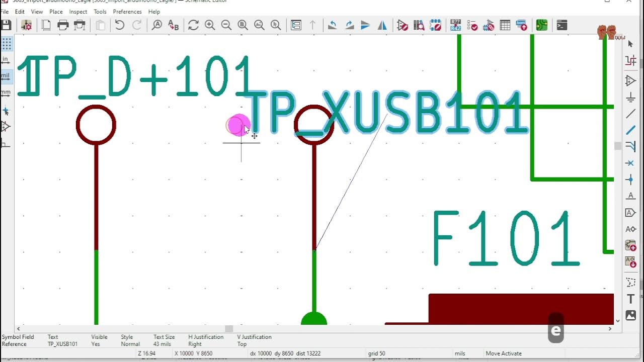This screenshot has width=644, height=362.
Task: Switch units to millimeters
Action: coord(6,94)
